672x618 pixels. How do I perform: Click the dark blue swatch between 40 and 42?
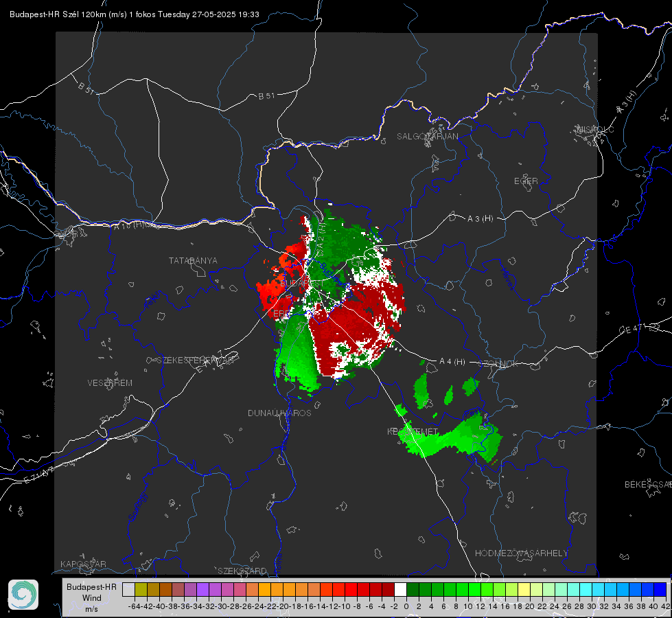click(660, 589)
